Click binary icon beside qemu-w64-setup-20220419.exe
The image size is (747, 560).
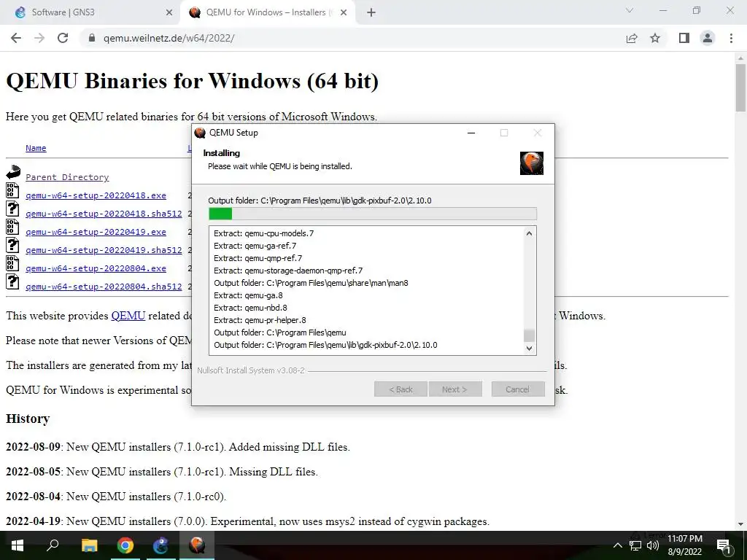click(12, 227)
